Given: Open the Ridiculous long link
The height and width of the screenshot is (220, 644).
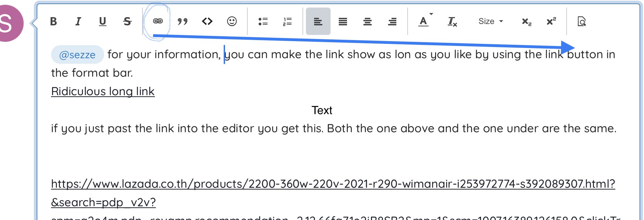Looking at the screenshot, I should [103, 91].
